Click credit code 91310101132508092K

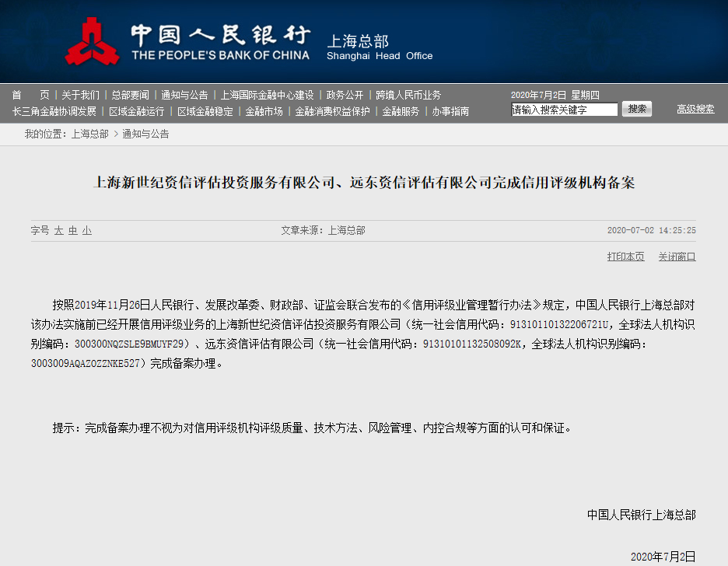(471, 344)
